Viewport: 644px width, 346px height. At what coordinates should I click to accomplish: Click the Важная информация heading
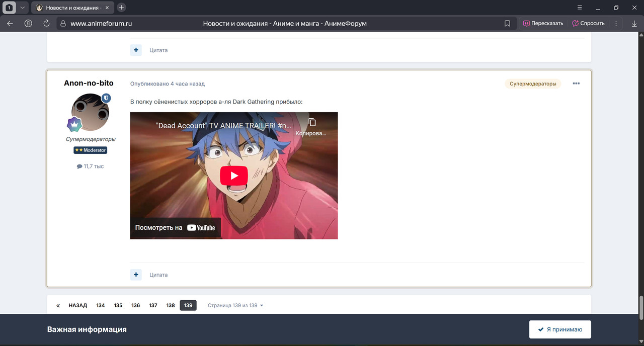pos(87,329)
